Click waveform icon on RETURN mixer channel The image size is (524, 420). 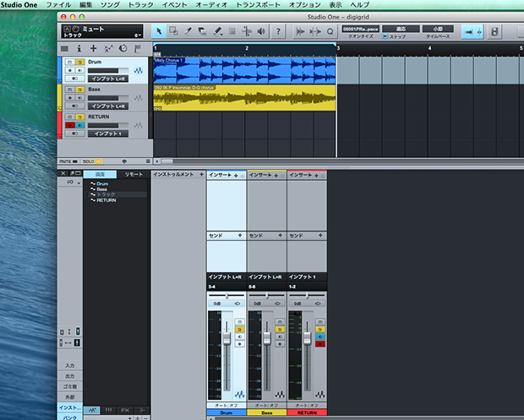(319, 395)
